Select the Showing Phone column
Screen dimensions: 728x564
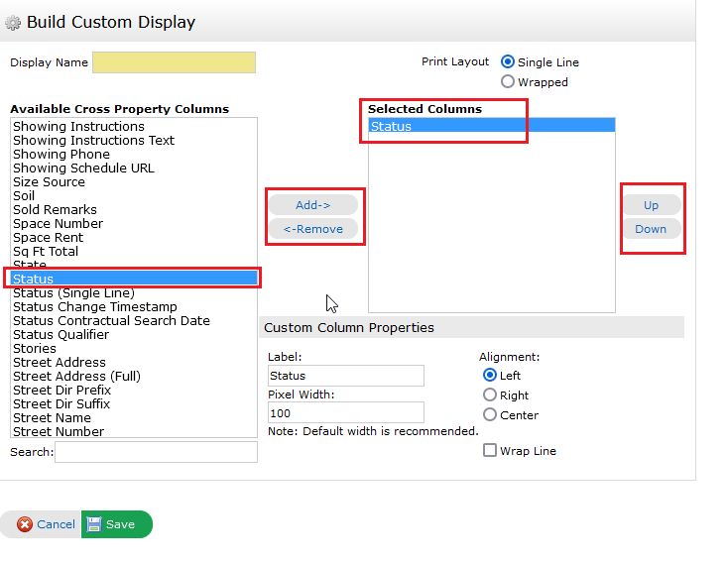point(134,154)
